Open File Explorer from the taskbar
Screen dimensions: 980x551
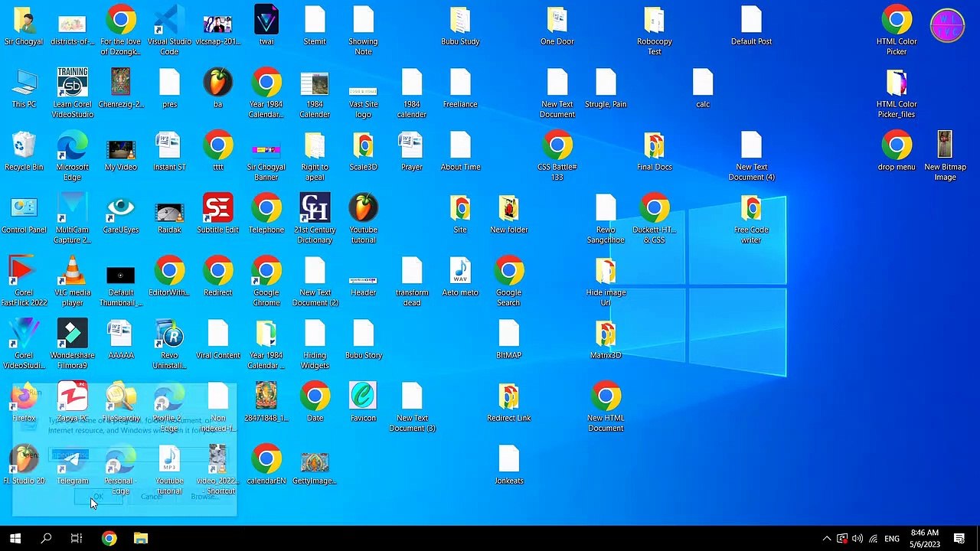[140, 539]
